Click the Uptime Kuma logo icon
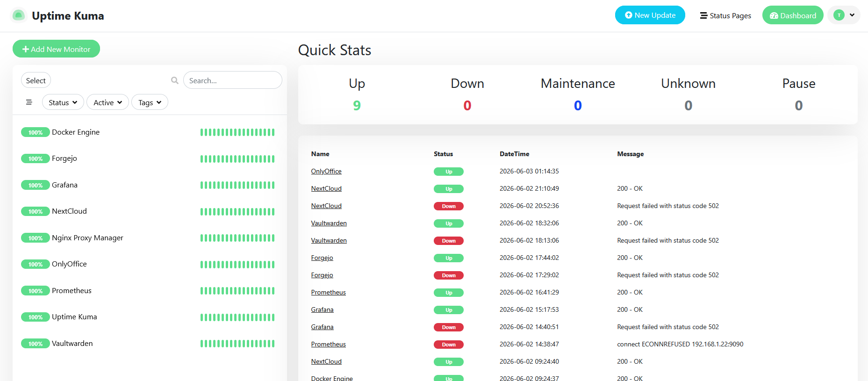Screen dimensions: 868x381 click(x=18, y=15)
